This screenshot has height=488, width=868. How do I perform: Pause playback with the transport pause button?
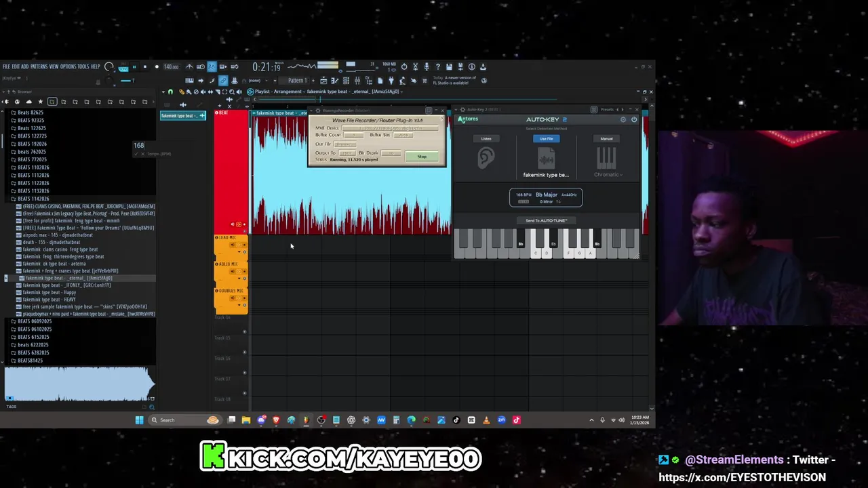134,66
